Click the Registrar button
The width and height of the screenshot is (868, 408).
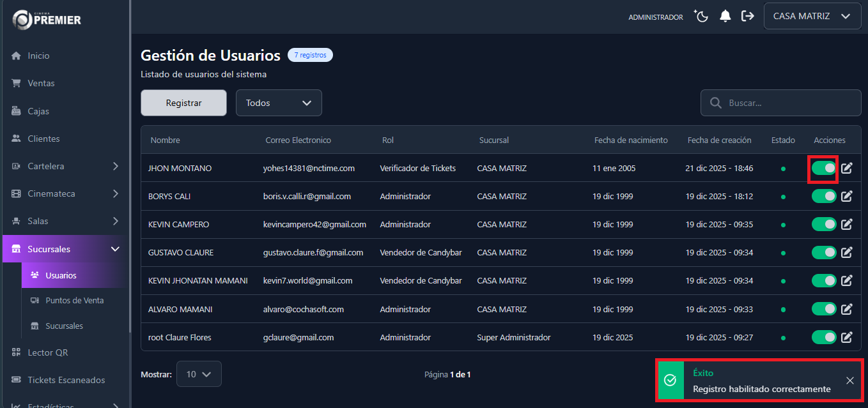[x=183, y=103]
